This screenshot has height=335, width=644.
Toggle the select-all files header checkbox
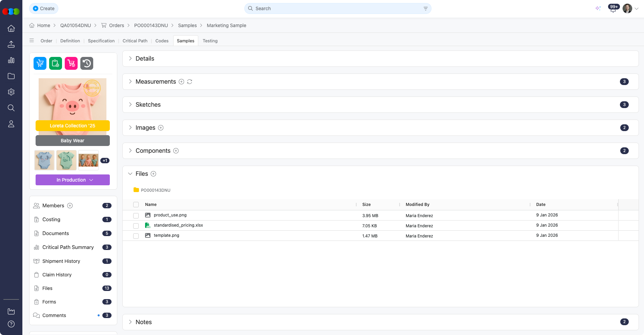(x=136, y=205)
